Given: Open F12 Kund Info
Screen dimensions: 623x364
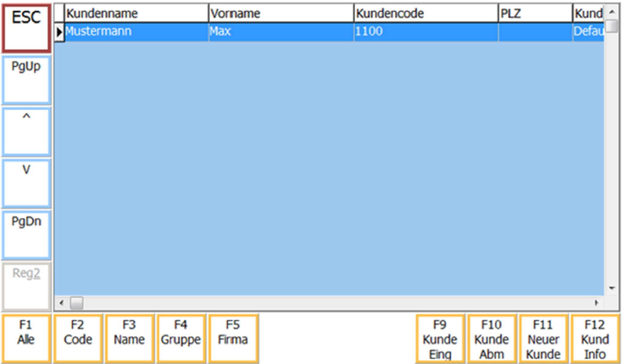Looking at the screenshot, I should [x=595, y=339].
